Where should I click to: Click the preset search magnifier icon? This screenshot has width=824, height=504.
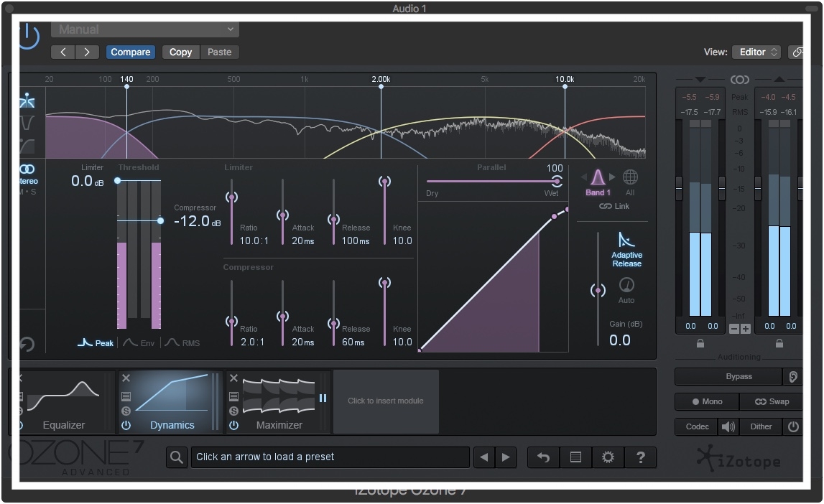point(177,457)
